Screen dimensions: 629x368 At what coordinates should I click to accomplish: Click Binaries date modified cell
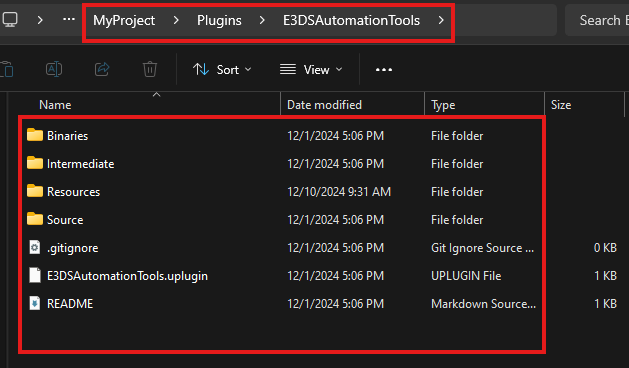tap(335, 136)
